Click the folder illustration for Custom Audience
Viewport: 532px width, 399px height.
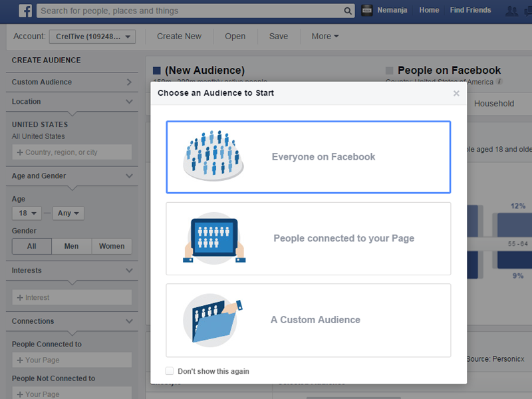click(x=213, y=321)
